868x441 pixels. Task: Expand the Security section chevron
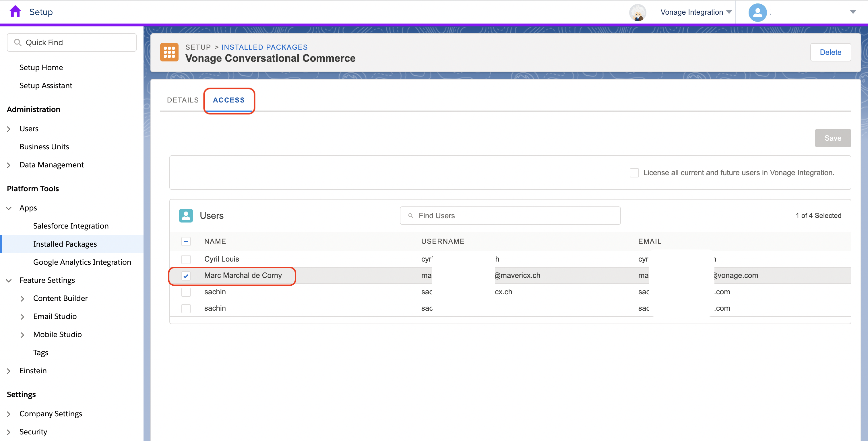pos(8,432)
